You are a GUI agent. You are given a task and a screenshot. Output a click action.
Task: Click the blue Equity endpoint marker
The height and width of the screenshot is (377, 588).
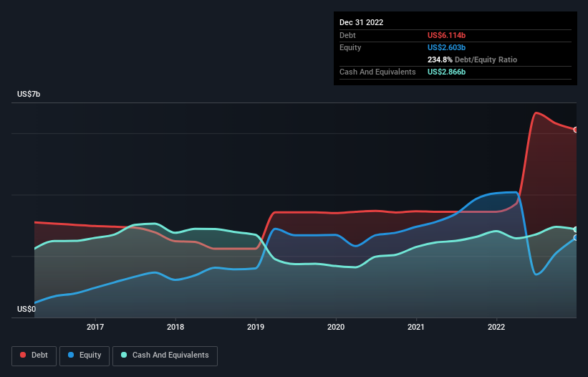pos(576,237)
